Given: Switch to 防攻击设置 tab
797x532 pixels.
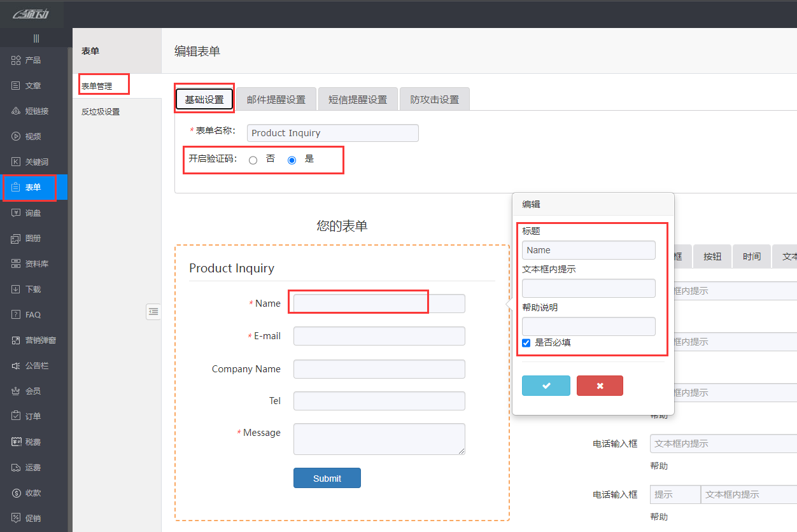Looking at the screenshot, I should [435, 100].
